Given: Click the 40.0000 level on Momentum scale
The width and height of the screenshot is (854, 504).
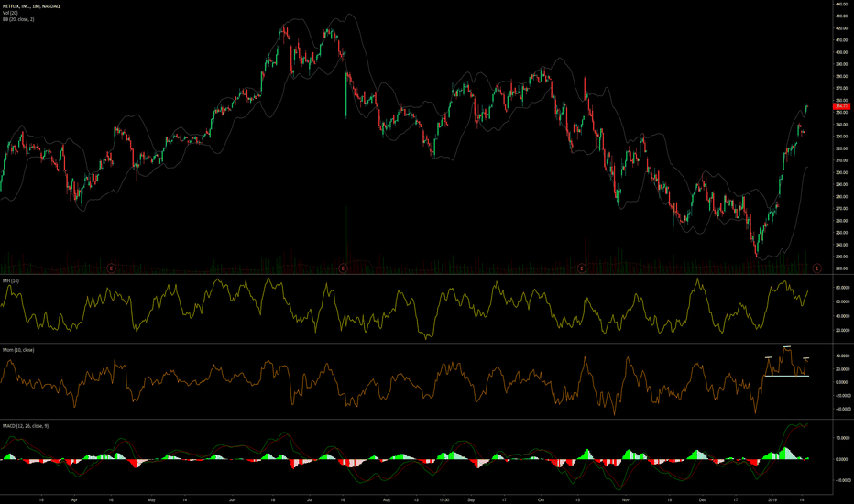Looking at the screenshot, I should click(842, 356).
